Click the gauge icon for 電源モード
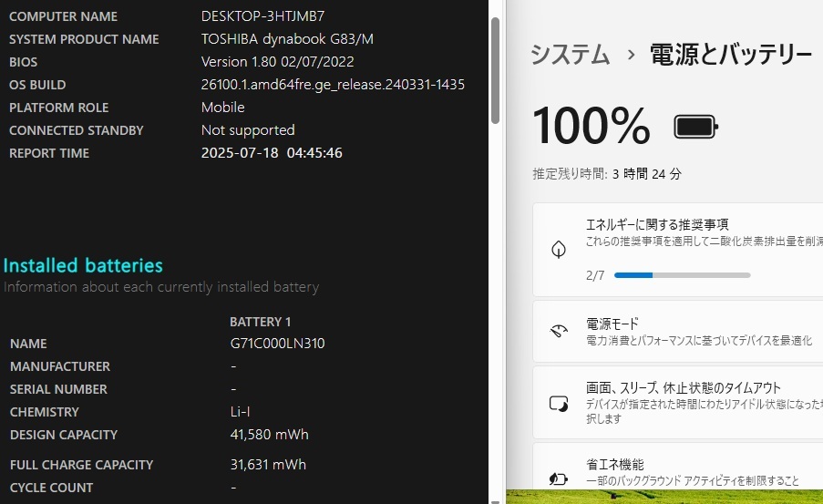This screenshot has width=823, height=504. click(x=559, y=331)
